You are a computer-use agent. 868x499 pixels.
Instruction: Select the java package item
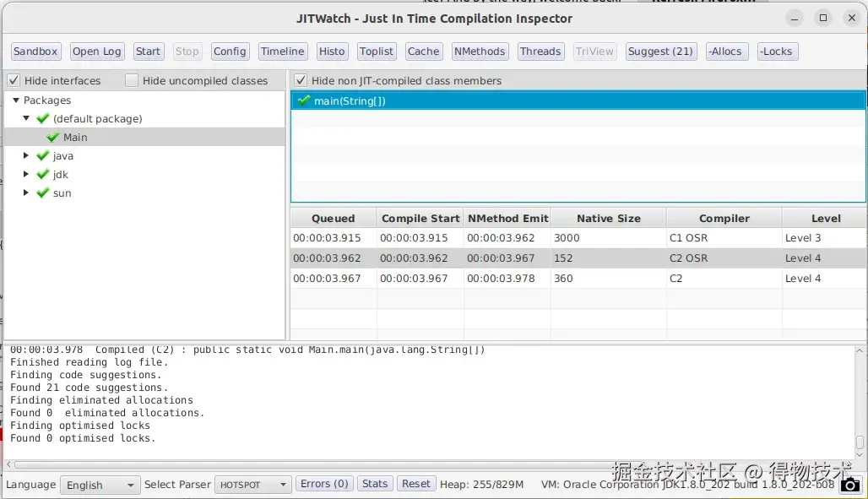[63, 156]
